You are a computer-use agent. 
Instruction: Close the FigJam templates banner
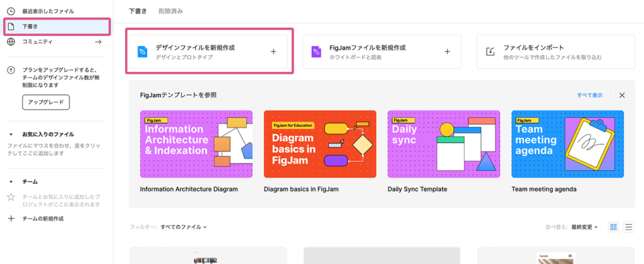click(622, 95)
